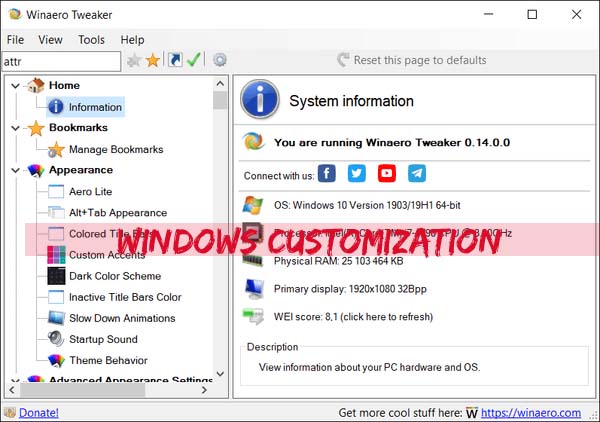This screenshot has height=422, width=600.
Task: Open settings gear icon in toolbar
Action: [220, 60]
